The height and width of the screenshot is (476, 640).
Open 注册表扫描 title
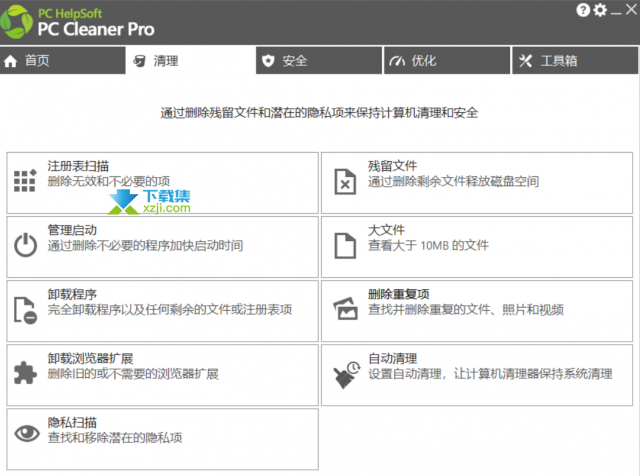click(x=78, y=166)
